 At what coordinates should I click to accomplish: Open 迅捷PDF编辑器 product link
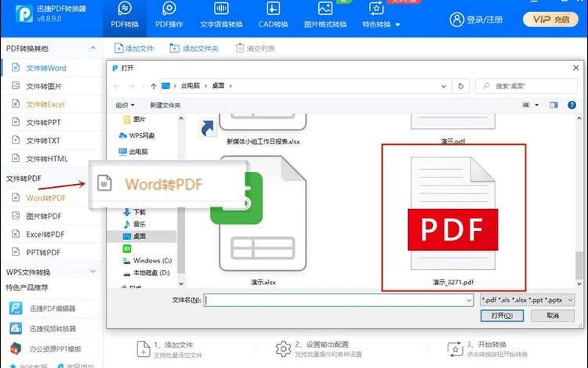tap(42, 308)
